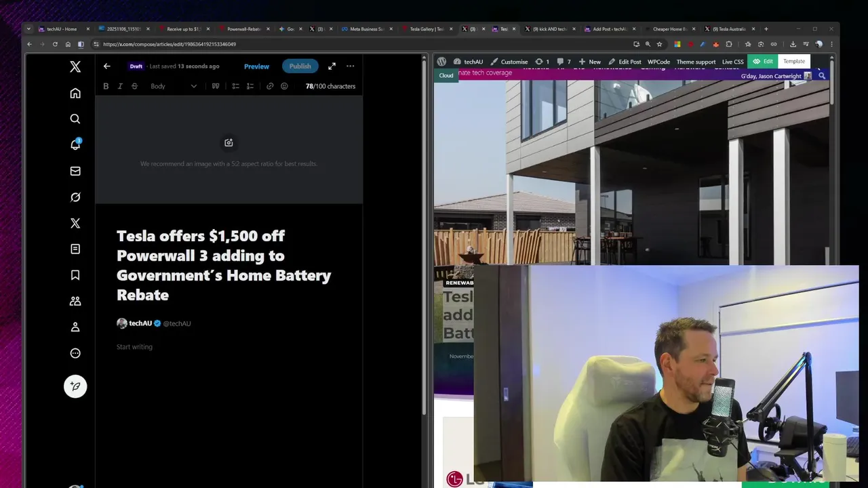Open the Body text style dropdown

tap(174, 86)
